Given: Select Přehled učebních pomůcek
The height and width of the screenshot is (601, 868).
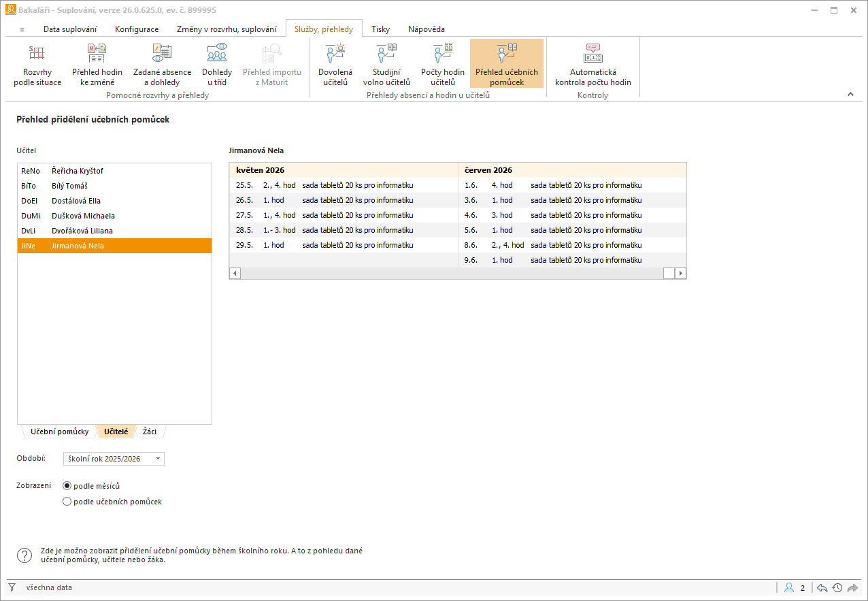Looking at the screenshot, I should click(x=507, y=64).
